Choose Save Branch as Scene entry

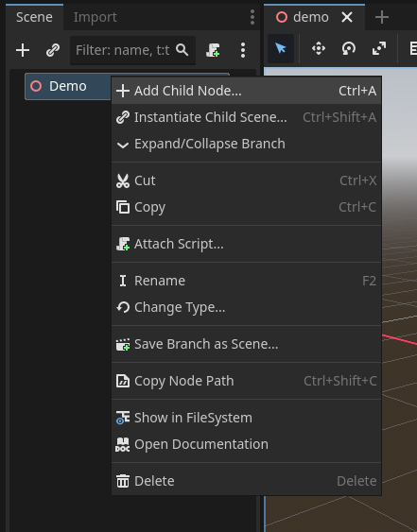pos(247,344)
